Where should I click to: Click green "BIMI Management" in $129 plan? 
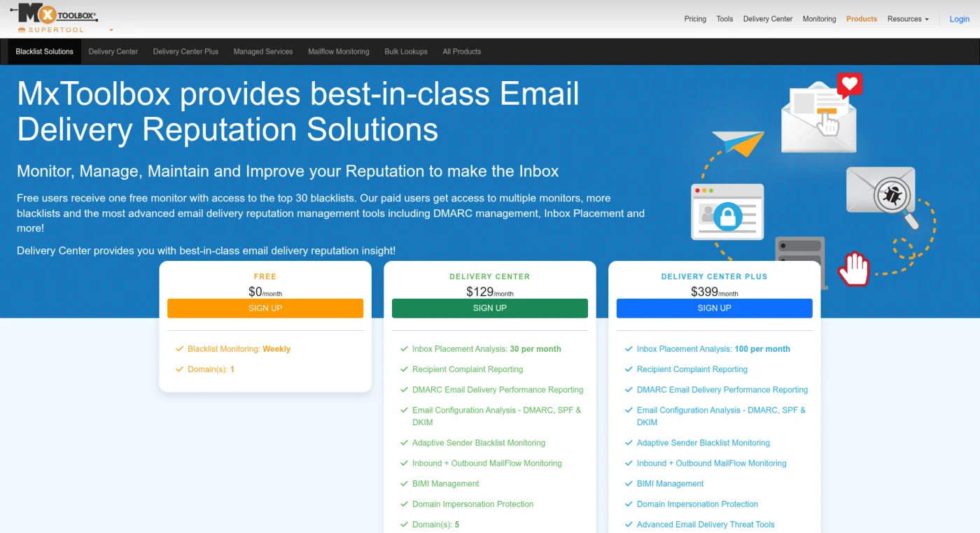(x=446, y=483)
